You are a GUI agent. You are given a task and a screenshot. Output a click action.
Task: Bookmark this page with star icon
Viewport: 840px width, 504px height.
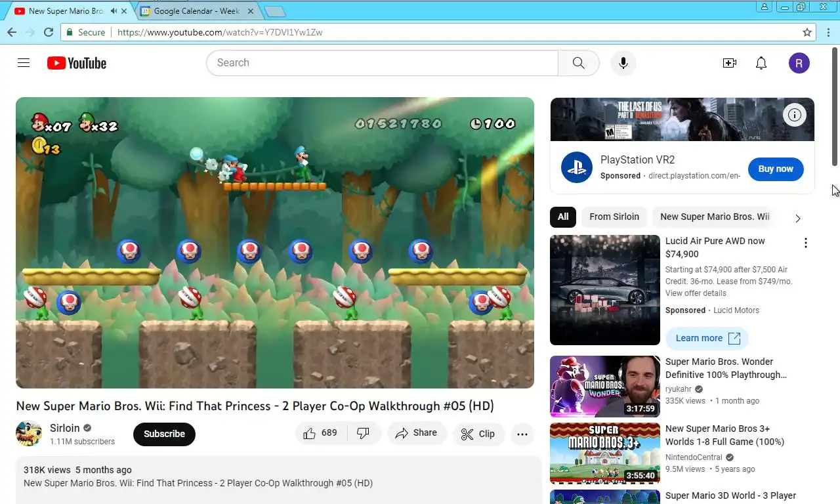click(x=807, y=32)
